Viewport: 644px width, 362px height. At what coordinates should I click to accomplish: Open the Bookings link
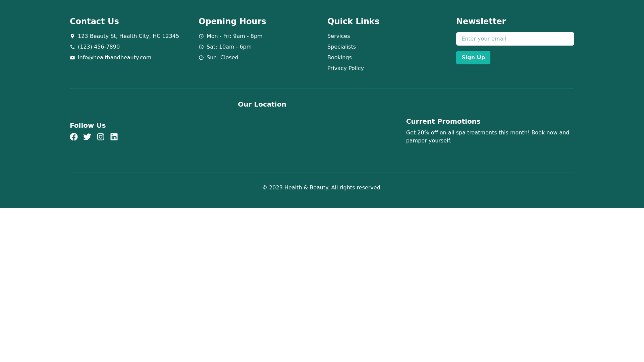(339, 58)
